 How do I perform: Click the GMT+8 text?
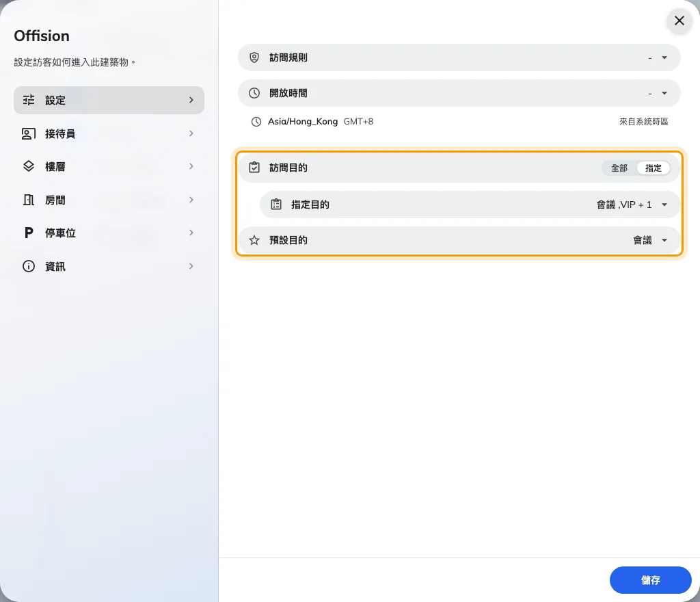coord(358,122)
